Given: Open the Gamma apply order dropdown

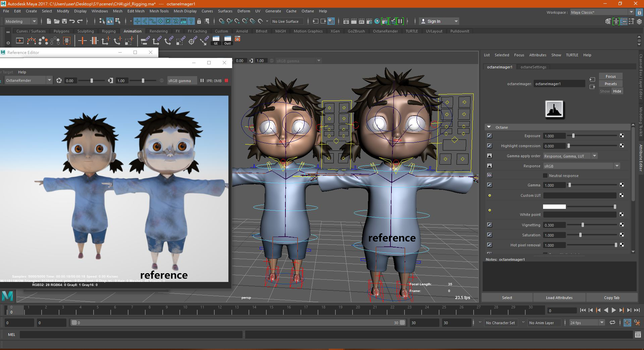Looking at the screenshot, I should click(x=594, y=156).
